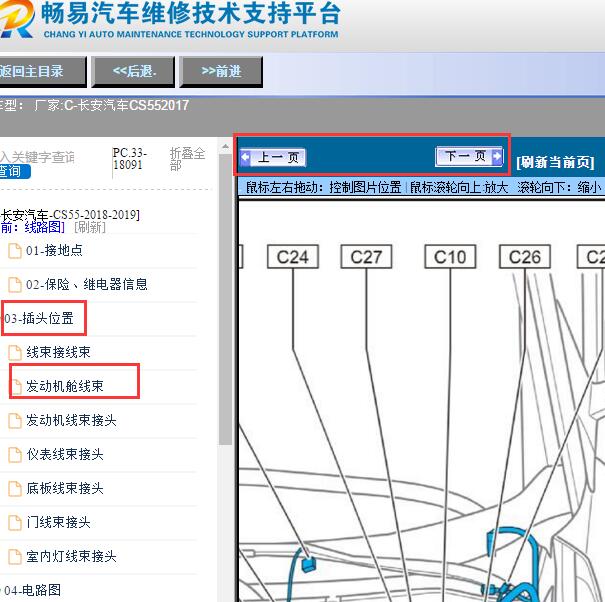Open previous page with 上一页 button
Screen dimensions: 605x602
click(x=273, y=157)
